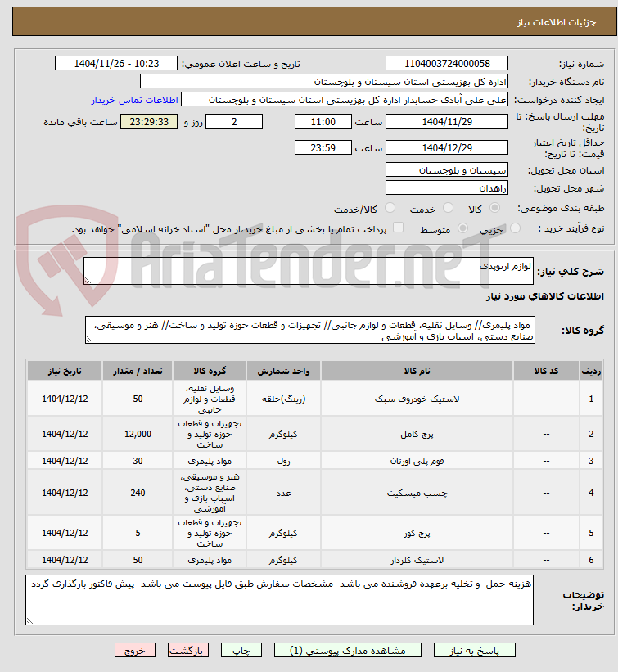Click the جزئیات اطلاعات نیاز page title
618x672 pixels.
point(557,22)
